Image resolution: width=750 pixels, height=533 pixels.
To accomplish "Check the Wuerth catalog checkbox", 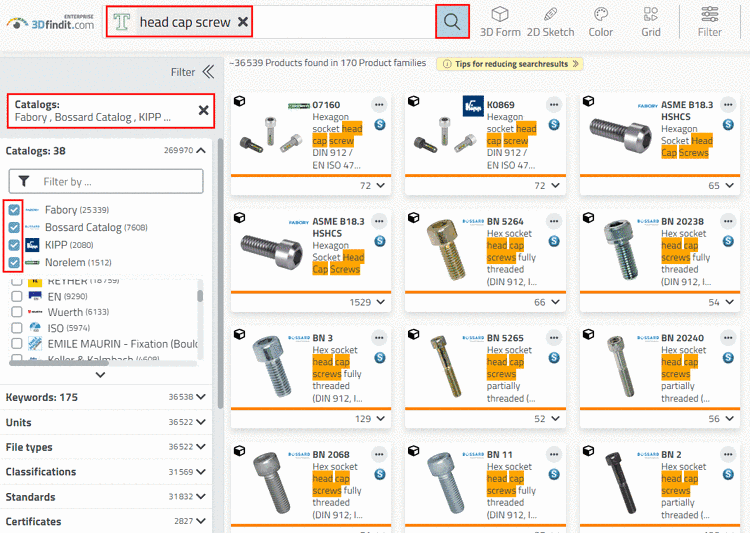I will (x=17, y=312).
